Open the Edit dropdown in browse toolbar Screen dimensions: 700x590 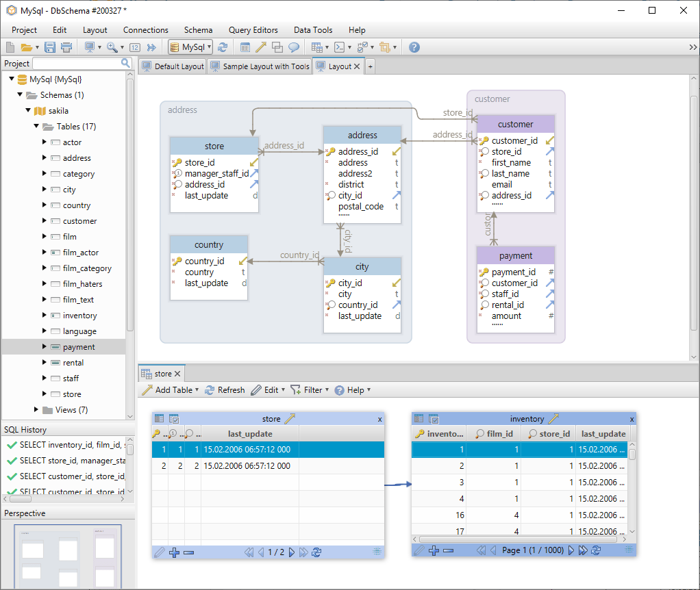pos(283,389)
